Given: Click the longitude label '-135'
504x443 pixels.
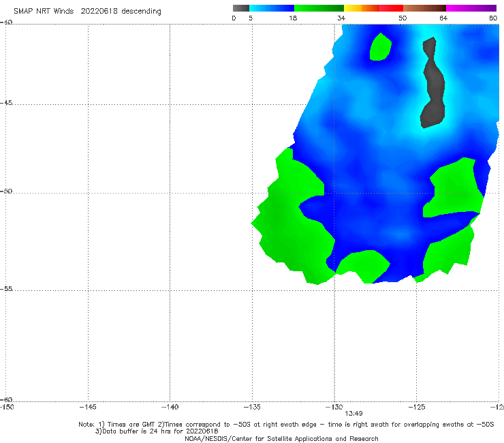Looking at the screenshot, I should pos(252,407).
